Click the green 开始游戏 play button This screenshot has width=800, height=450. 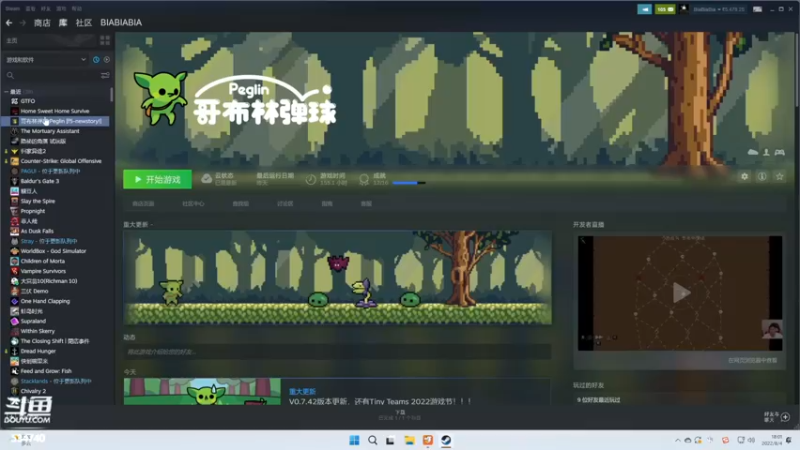click(x=157, y=179)
